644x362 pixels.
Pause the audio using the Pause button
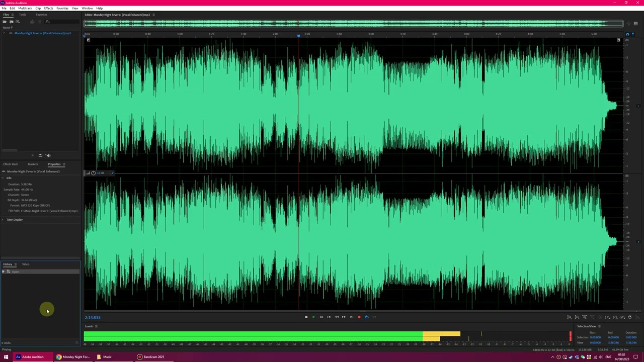click(x=321, y=317)
